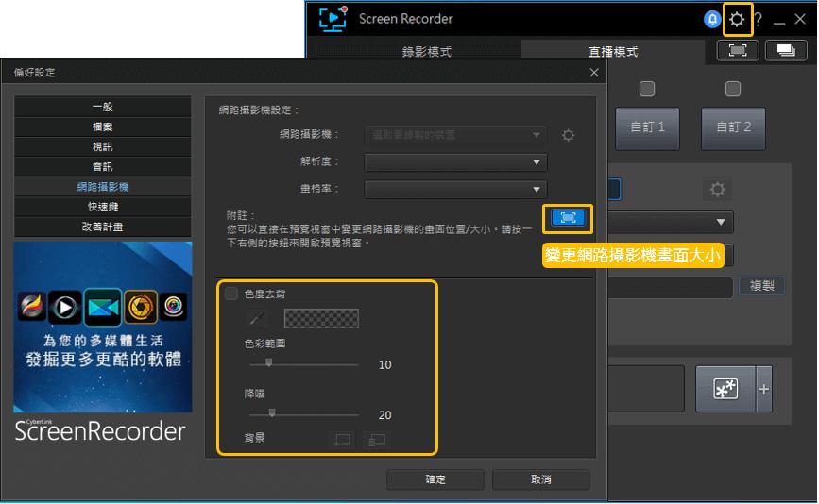Click the 確定 confirm button
The height and width of the screenshot is (504, 819).
pos(435,479)
